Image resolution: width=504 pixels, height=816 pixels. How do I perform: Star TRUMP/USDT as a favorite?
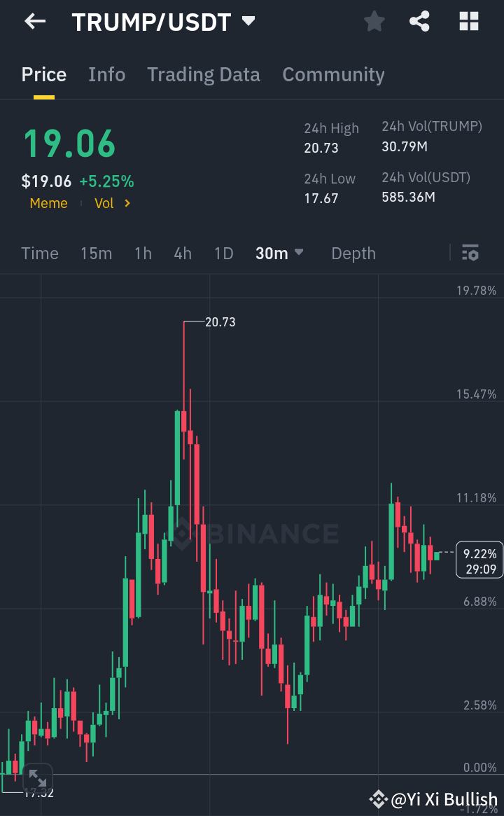click(374, 21)
